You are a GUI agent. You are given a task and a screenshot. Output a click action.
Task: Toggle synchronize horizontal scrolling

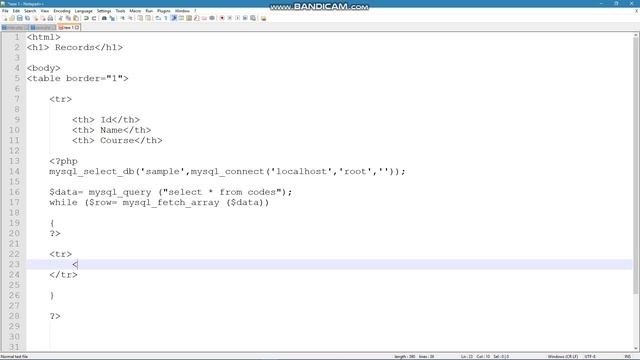pyautogui.click(x=148, y=18)
